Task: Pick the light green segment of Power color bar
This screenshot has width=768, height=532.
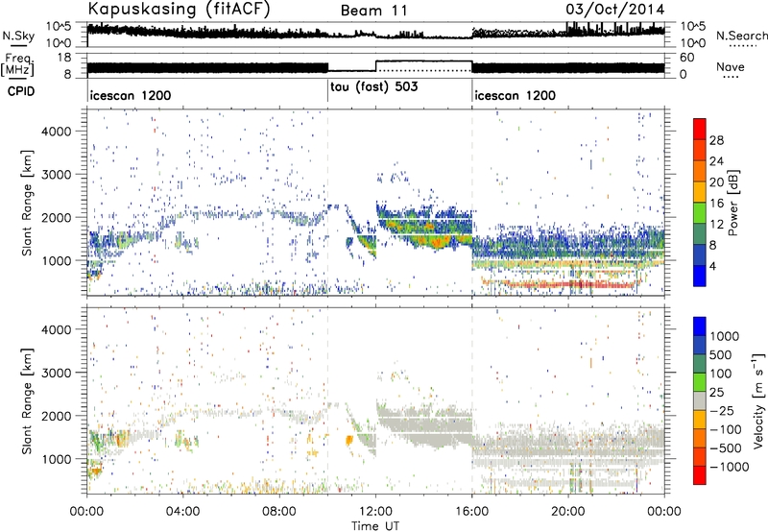Action: 700,213
